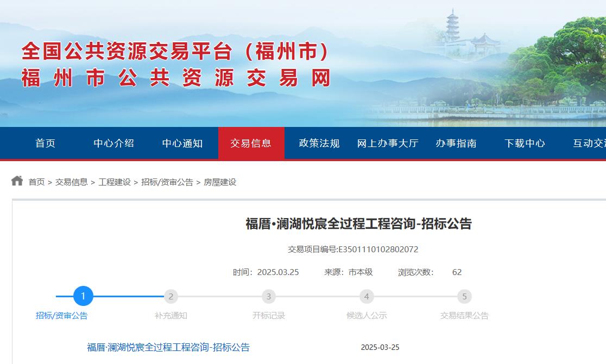Click the 交易信息 breadcrumb link
The image size is (606, 364).
click(x=72, y=182)
